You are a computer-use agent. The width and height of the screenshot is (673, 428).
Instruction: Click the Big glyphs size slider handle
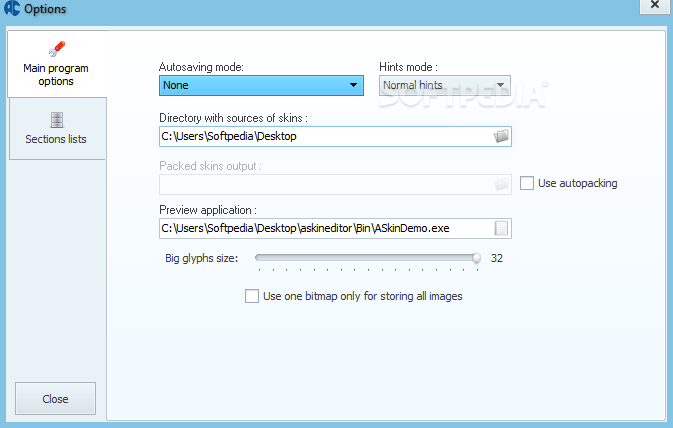[476, 258]
